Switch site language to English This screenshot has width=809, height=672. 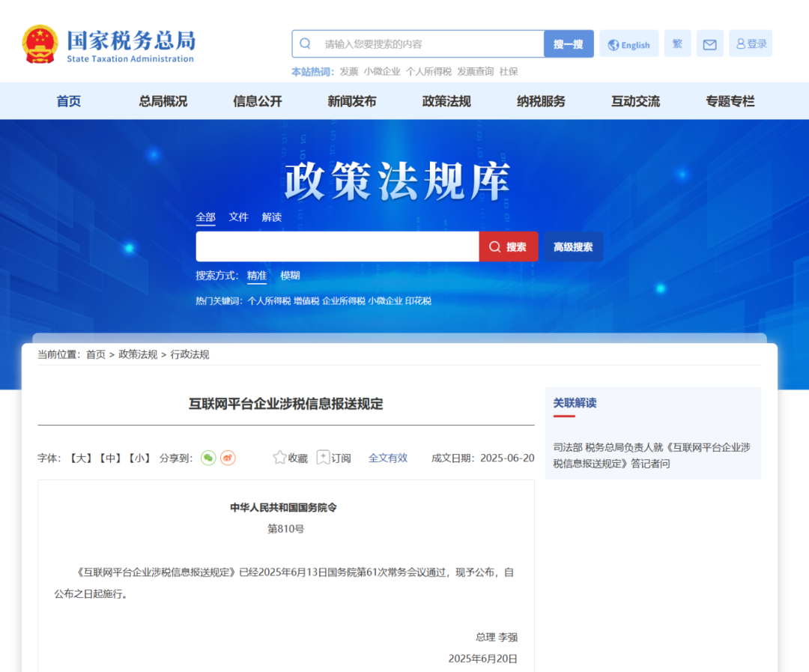[x=629, y=44]
